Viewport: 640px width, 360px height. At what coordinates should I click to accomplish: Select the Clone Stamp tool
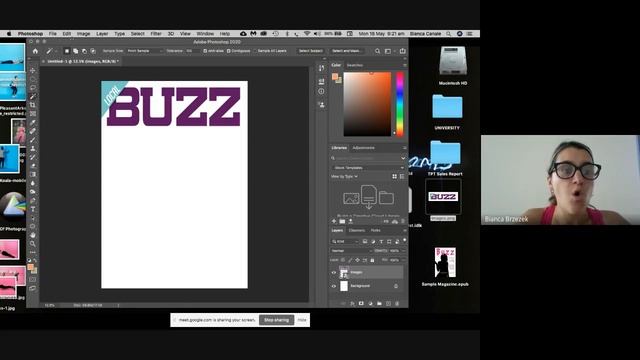click(33, 149)
